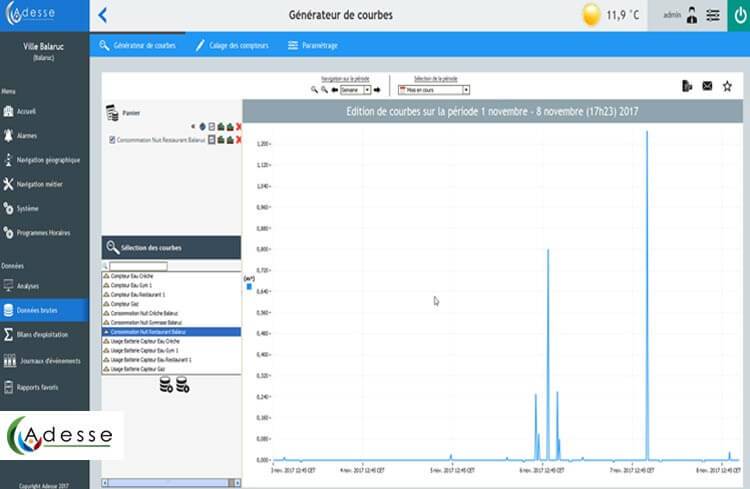This screenshot has height=489, width=750.
Task: Remove Consommation Nuit Restaurant curve with the red X
Action: pyautogui.click(x=239, y=140)
